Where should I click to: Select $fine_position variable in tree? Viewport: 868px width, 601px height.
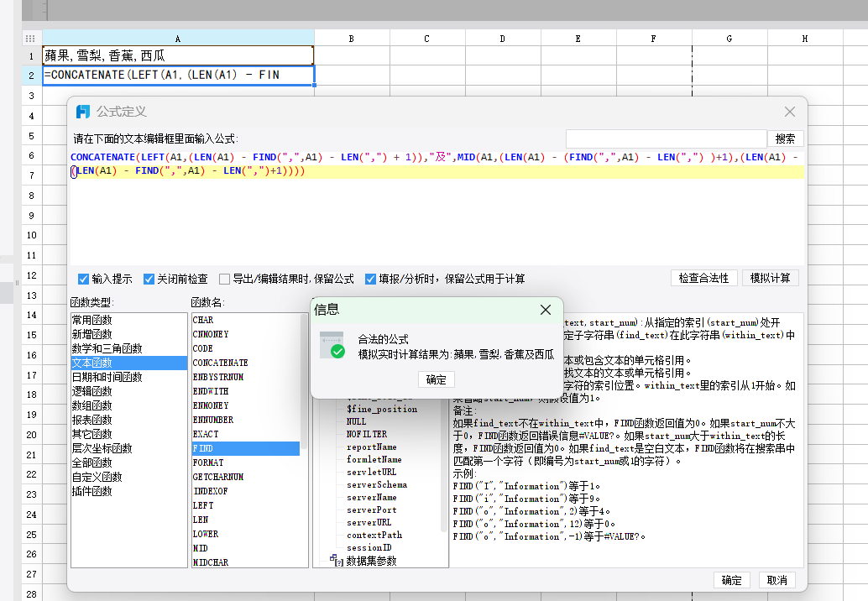(382, 409)
